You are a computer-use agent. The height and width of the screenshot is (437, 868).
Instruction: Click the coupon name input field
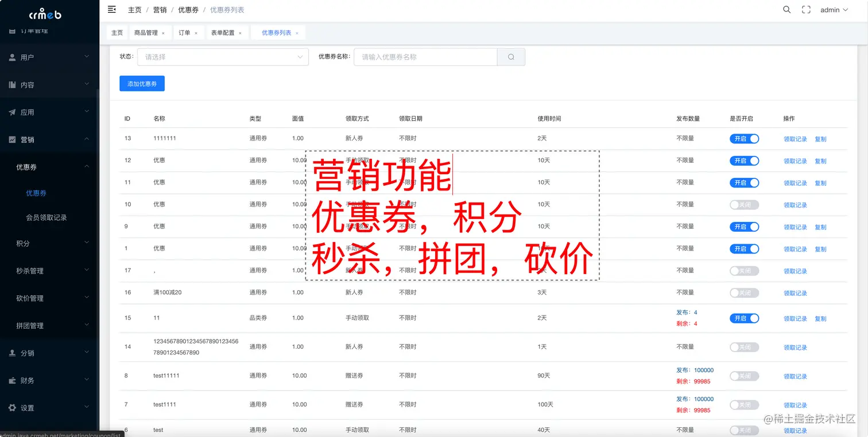425,57
